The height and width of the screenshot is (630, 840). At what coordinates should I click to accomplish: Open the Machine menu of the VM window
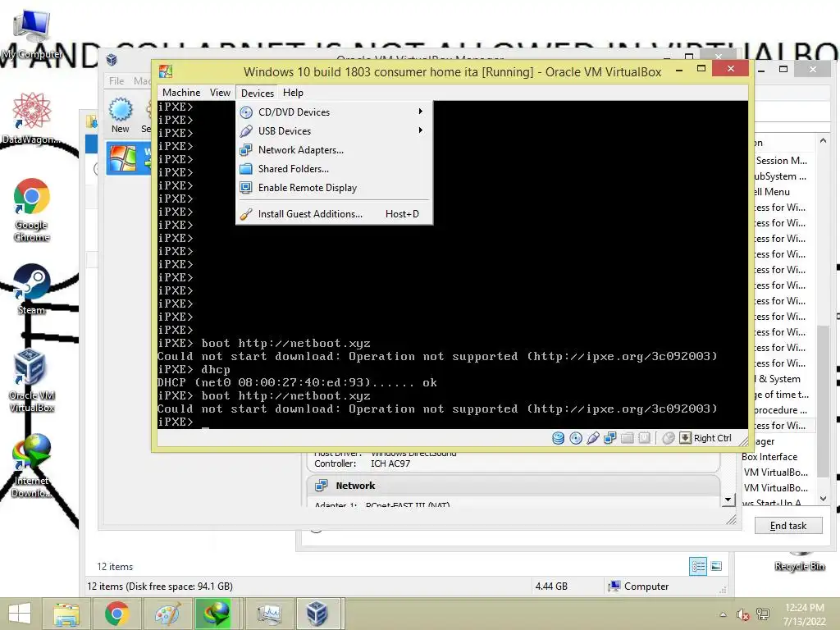coord(181,93)
